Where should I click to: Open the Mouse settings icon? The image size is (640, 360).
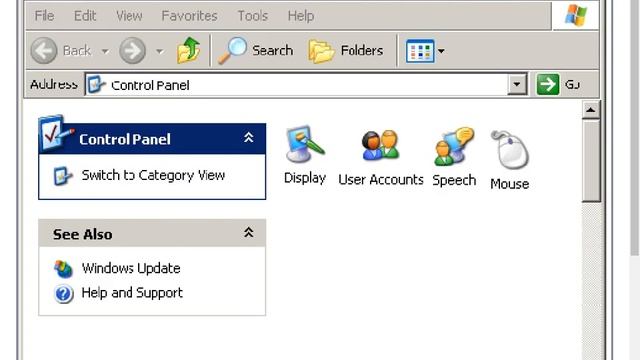[x=509, y=160]
